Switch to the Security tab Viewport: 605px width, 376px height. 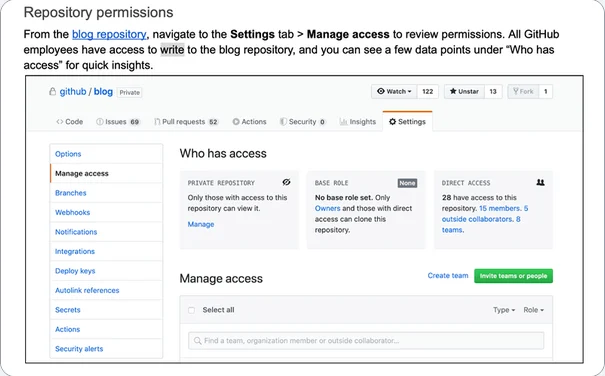[303, 122]
